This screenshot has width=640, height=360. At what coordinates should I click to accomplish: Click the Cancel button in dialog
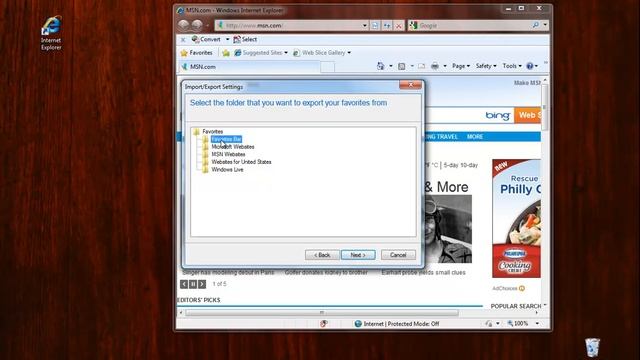click(398, 255)
